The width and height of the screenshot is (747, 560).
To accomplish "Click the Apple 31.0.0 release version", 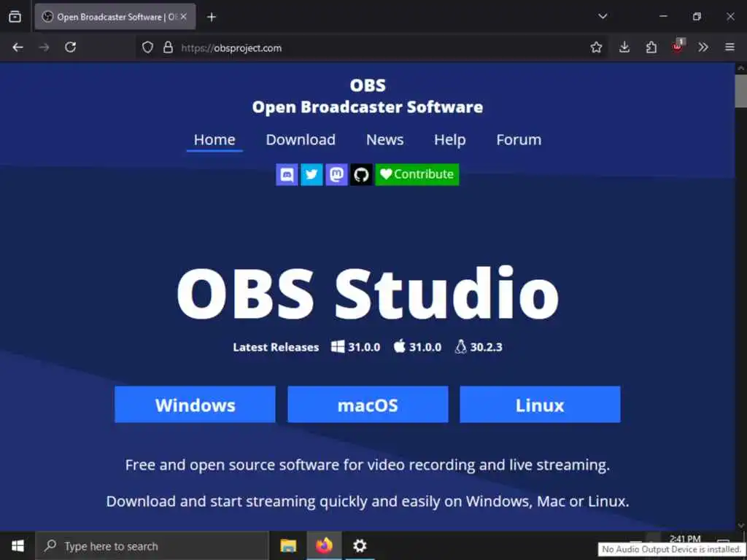I will 417,347.
